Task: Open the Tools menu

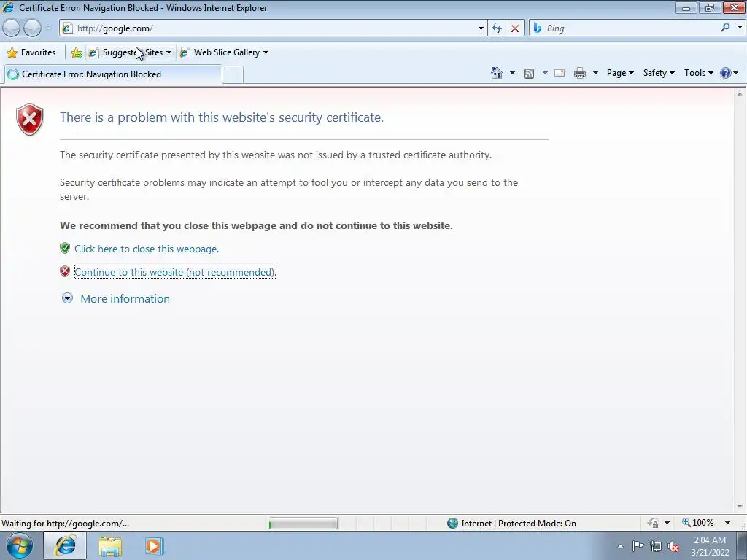Action: tap(698, 73)
